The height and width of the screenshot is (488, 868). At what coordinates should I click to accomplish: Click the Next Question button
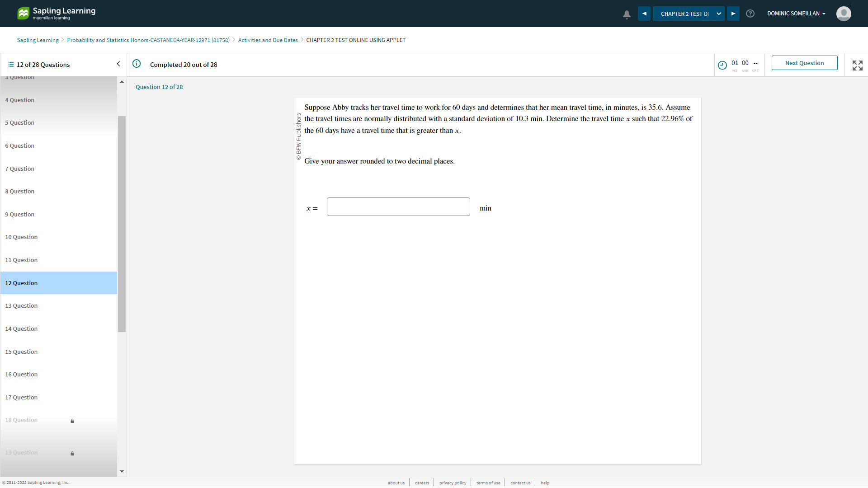(804, 63)
